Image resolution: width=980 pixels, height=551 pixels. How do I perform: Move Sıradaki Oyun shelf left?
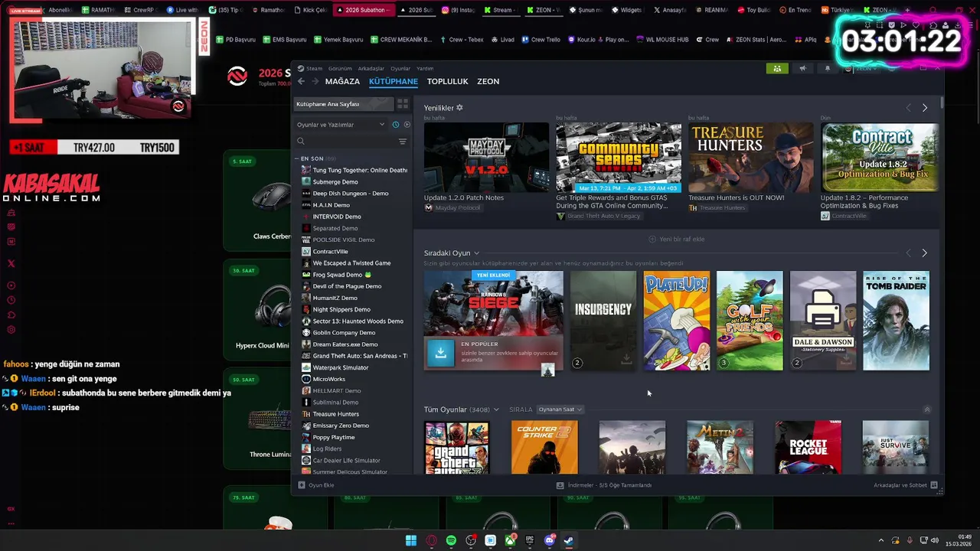909,253
